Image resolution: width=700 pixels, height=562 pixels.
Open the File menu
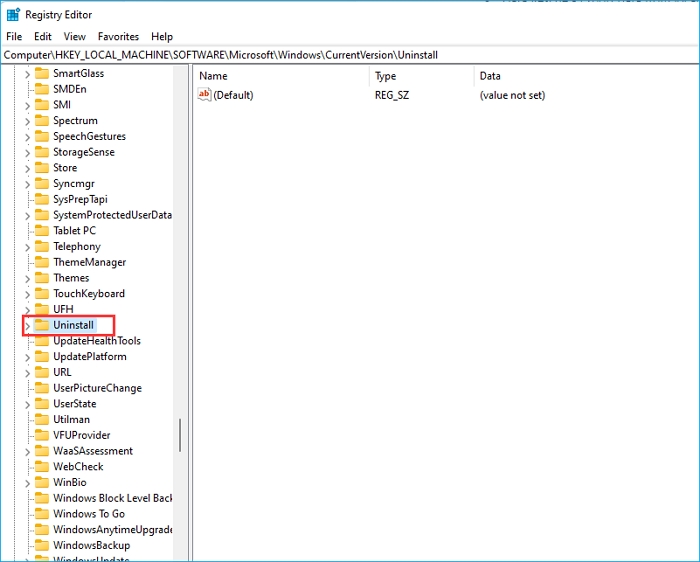(14, 37)
